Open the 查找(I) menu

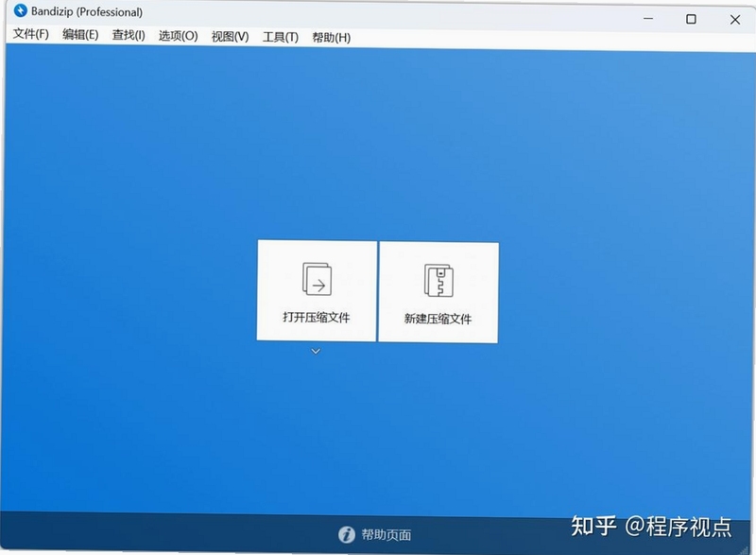(x=129, y=35)
